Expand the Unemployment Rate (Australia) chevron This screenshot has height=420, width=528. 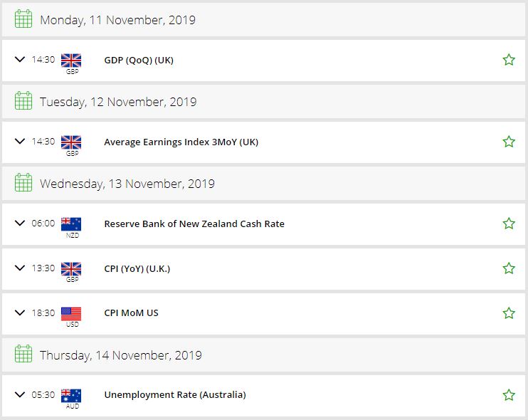tap(20, 394)
